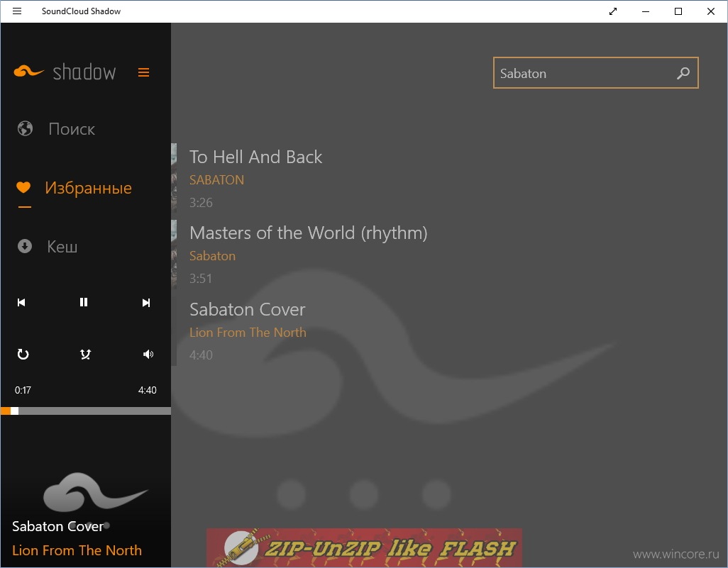Click Masters of the World album thumbnail
Screen dimensions: 728x568
pyautogui.click(x=174, y=255)
